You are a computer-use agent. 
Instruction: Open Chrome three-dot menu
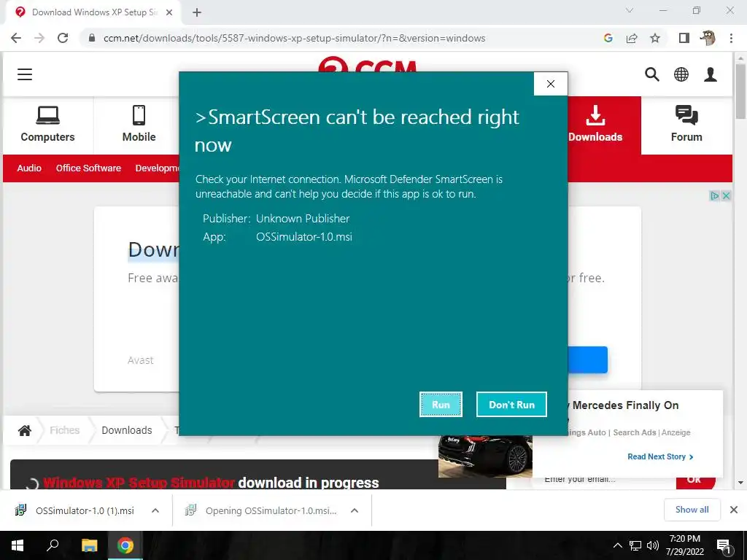tap(731, 38)
